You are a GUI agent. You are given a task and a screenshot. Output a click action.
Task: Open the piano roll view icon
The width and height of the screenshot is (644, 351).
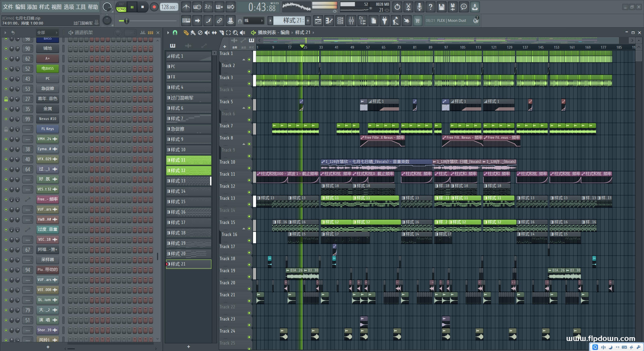point(329,21)
